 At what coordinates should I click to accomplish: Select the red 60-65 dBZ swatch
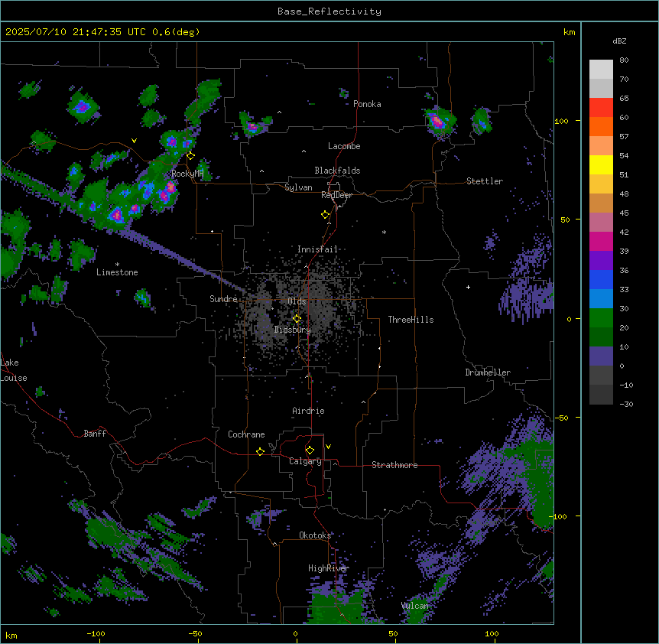click(601, 108)
